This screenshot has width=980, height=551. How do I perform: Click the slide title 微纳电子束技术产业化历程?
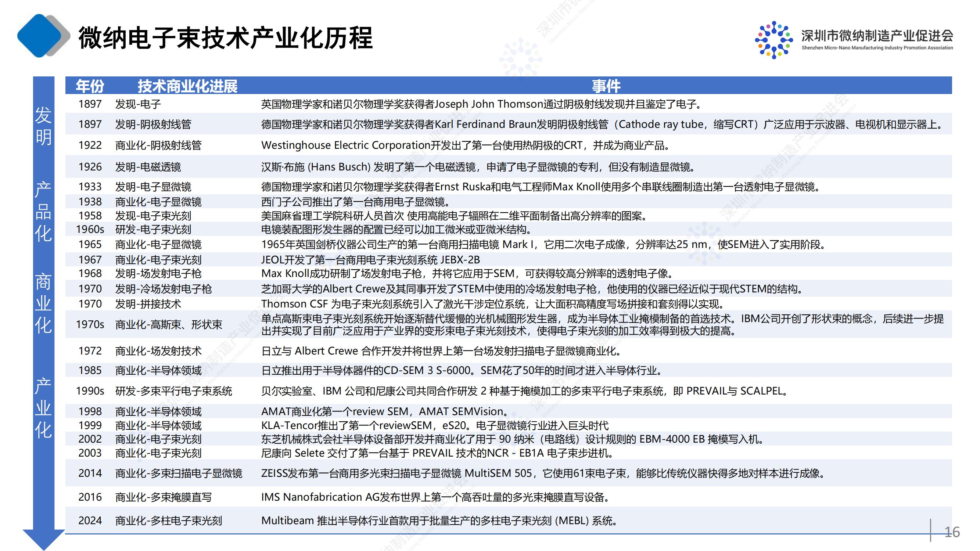pyautogui.click(x=225, y=38)
